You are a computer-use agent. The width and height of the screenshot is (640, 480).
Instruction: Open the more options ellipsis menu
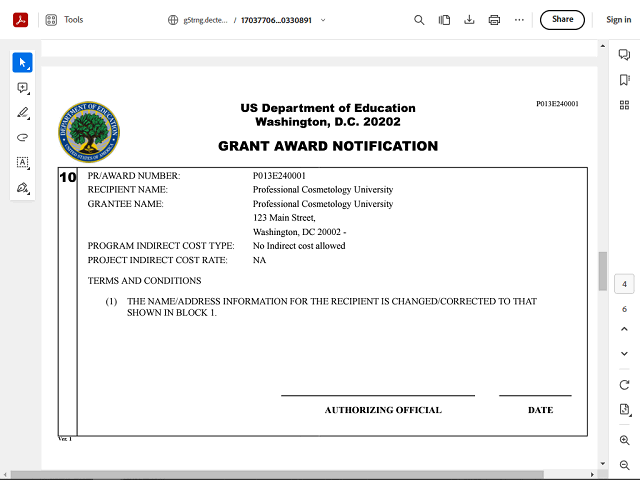[519, 20]
